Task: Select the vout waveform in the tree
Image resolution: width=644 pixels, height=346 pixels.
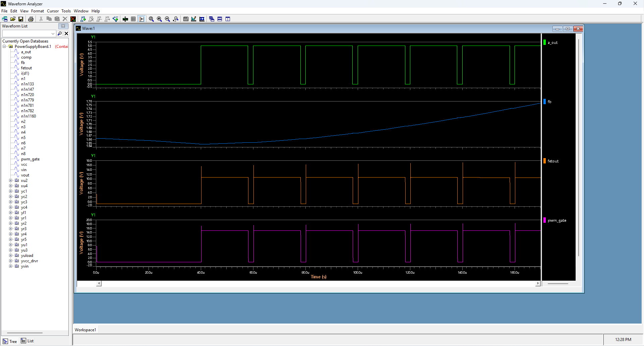Action: (25, 175)
